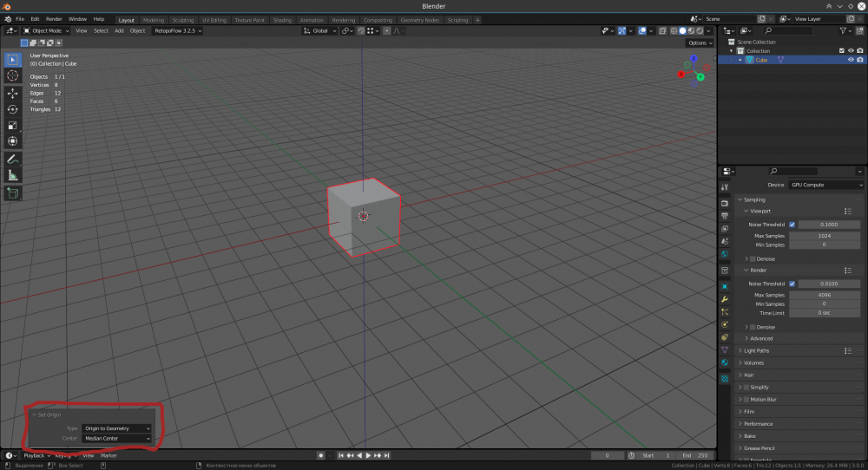Open the Render menu
Image resolution: width=868 pixels, height=470 pixels.
pyautogui.click(x=54, y=18)
